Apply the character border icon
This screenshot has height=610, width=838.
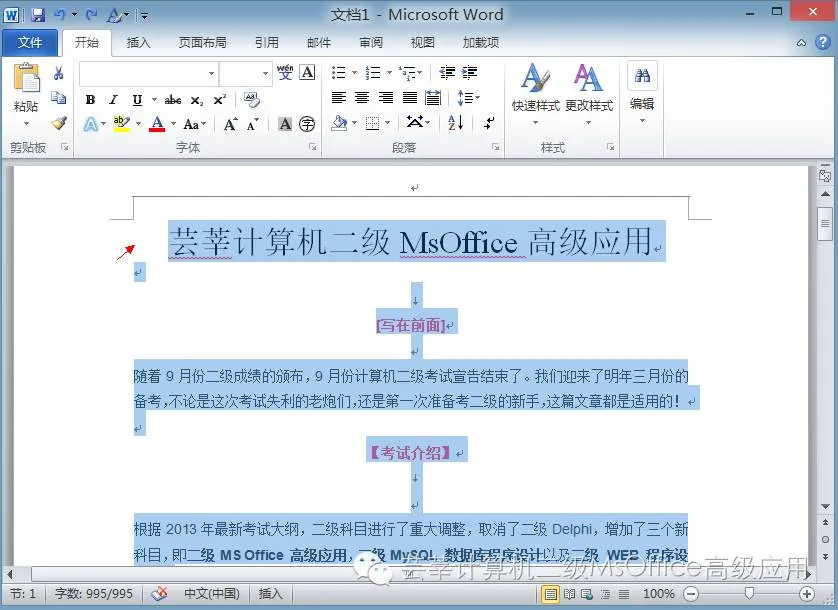click(x=307, y=72)
